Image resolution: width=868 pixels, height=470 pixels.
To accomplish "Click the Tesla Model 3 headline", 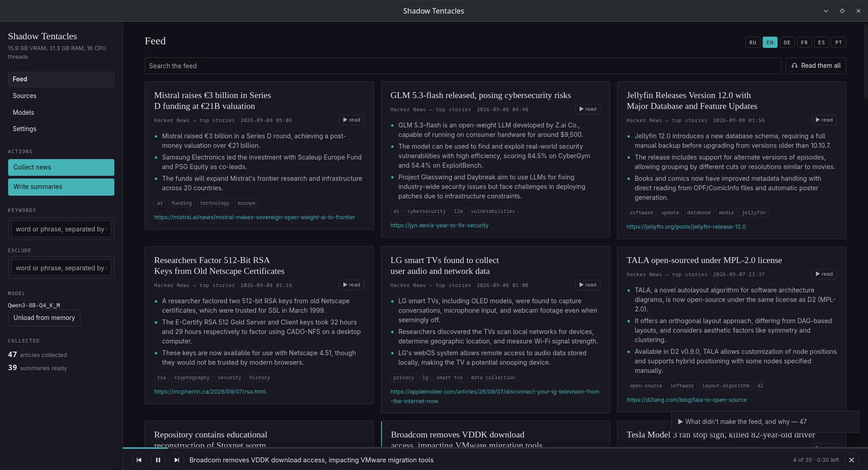I will [721, 435].
